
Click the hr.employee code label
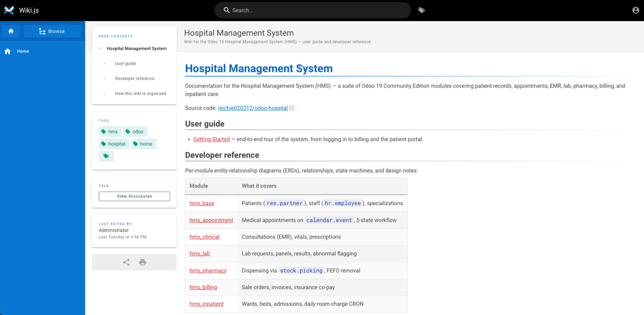point(343,203)
